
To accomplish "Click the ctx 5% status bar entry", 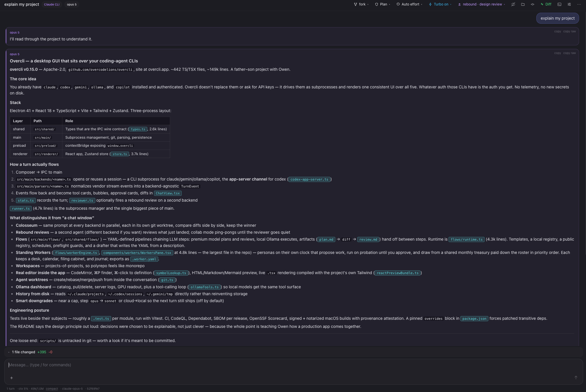I will click(x=23, y=389).
